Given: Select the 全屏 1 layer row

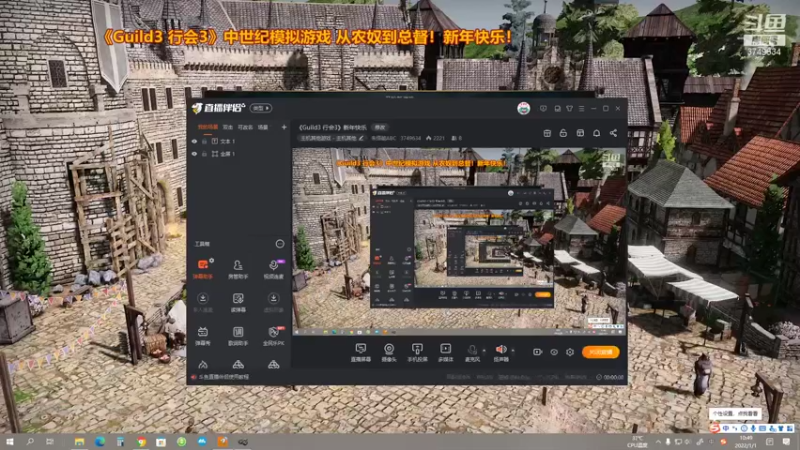Looking at the screenshot, I should 239,154.
